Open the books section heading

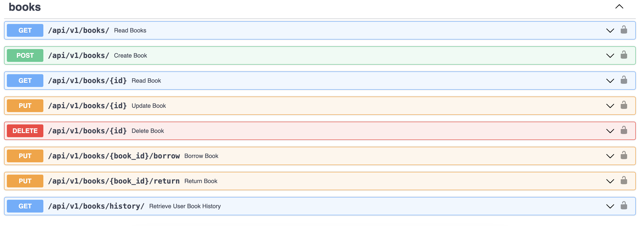click(x=25, y=7)
